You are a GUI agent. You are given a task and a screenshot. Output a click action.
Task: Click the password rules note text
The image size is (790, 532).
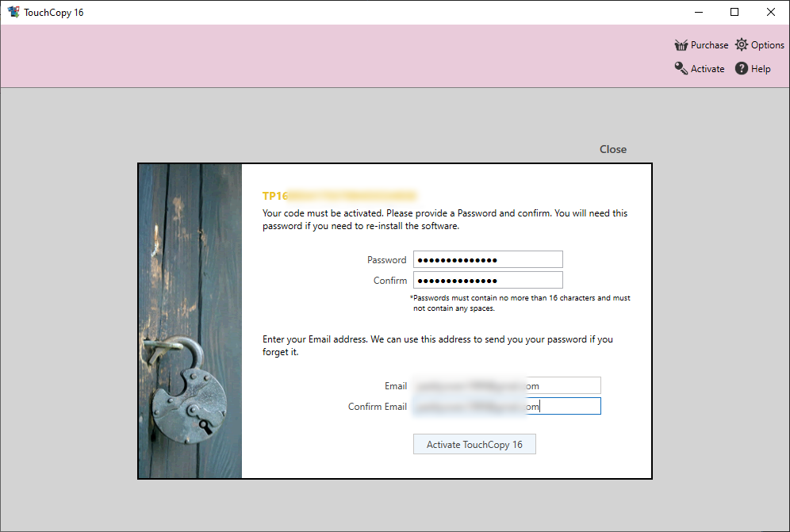tap(520, 304)
